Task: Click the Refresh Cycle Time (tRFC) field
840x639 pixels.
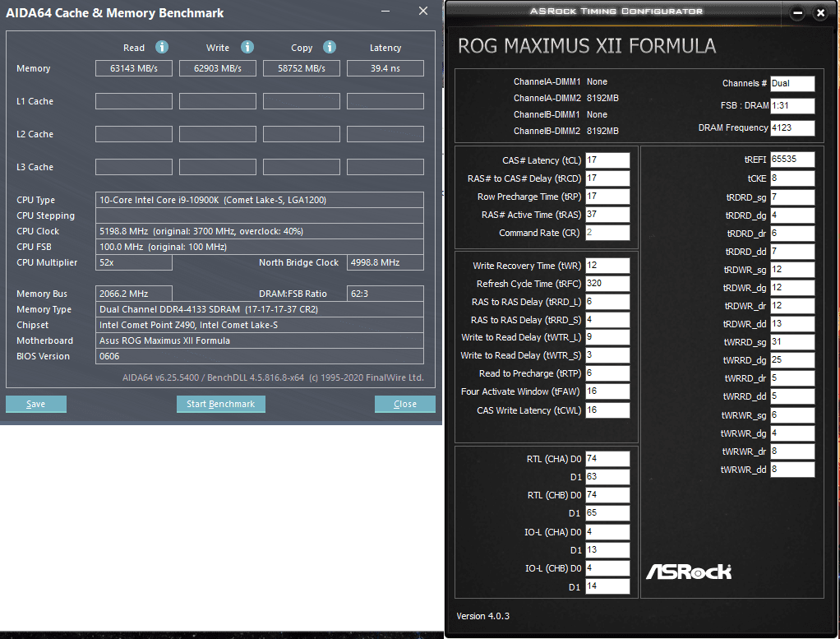Action: pyautogui.click(x=607, y=284)
